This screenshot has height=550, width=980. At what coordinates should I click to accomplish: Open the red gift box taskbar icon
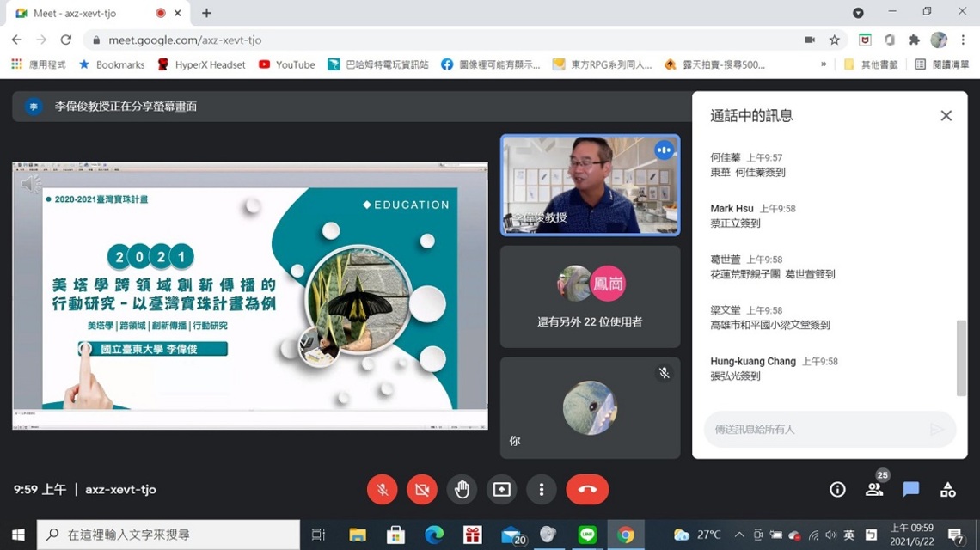472,535
